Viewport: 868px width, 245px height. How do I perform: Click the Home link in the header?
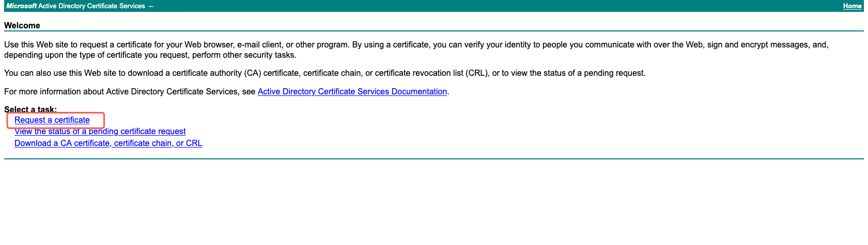pyautogui.click(x=852, y=6)
